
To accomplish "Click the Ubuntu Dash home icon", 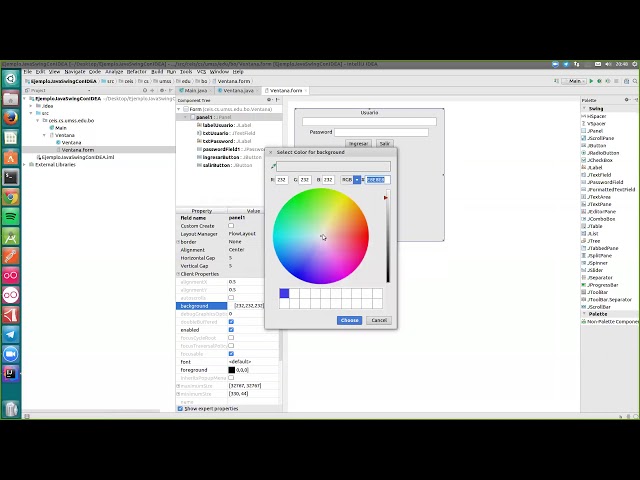I will tap(11, 79).
